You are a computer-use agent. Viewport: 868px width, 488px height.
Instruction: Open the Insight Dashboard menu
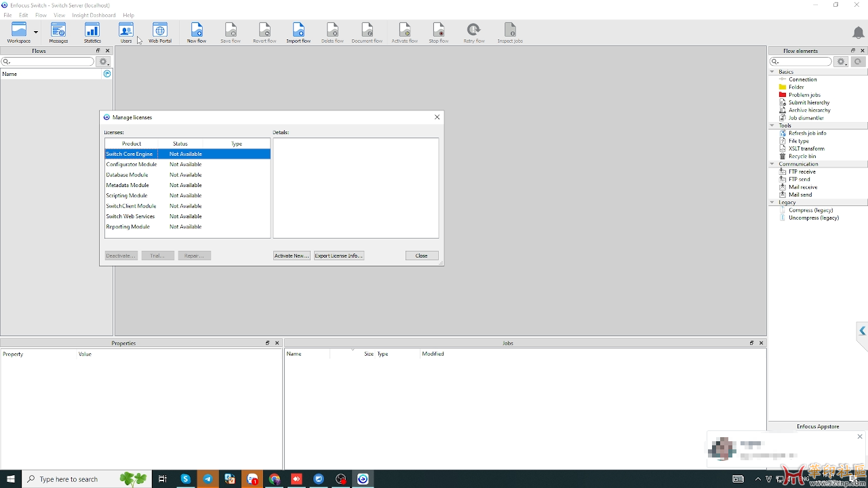pyautogui.click(x=94, y=15)
